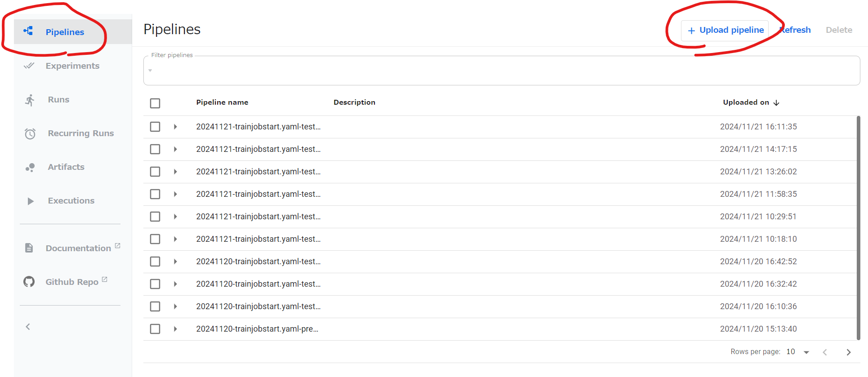Expand the pipeline row uploaded 16:42:52
868x377 pixels.
click(175, 262)
